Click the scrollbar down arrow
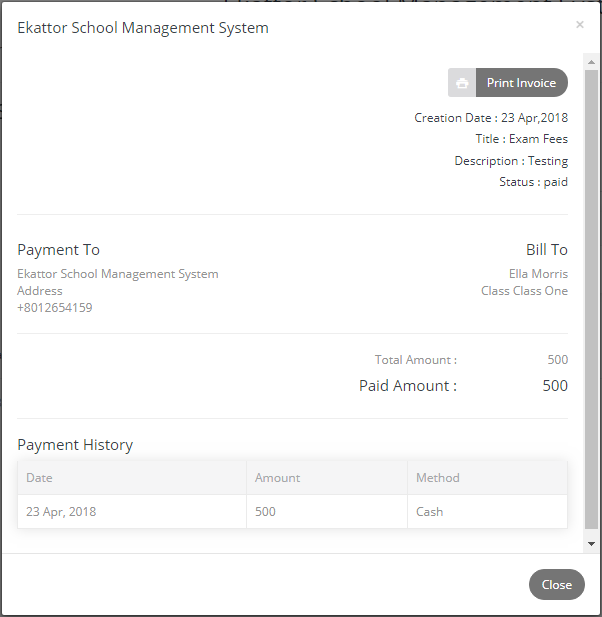The height and width of the screenshot is (617, 602). (x=591, y=544)
